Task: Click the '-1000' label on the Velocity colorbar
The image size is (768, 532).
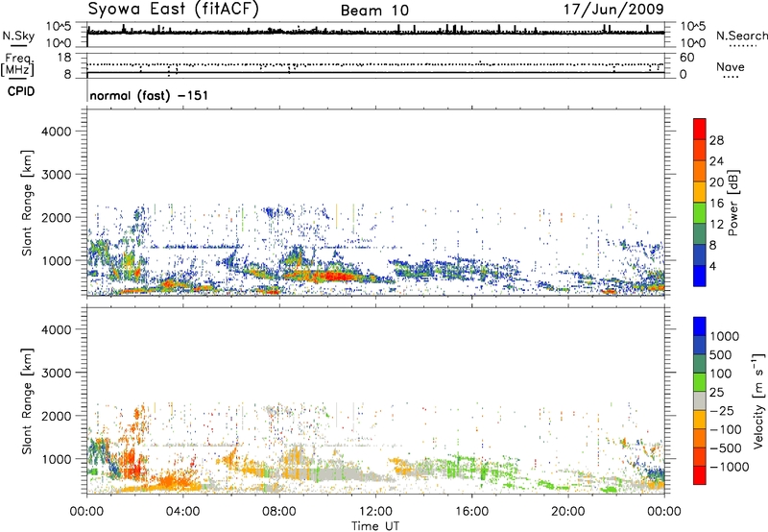Action: (x=729, y=467)
